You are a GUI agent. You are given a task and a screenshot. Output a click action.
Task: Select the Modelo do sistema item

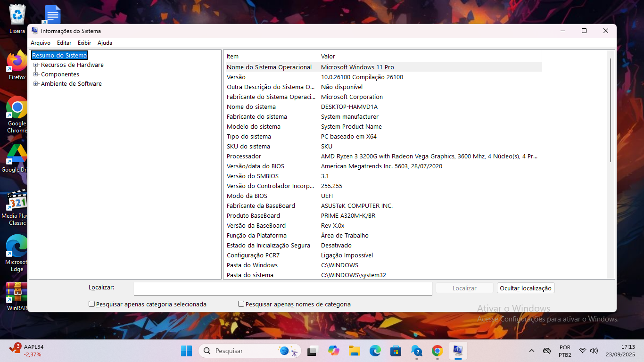pyautogui.click(x=254, y=127)
